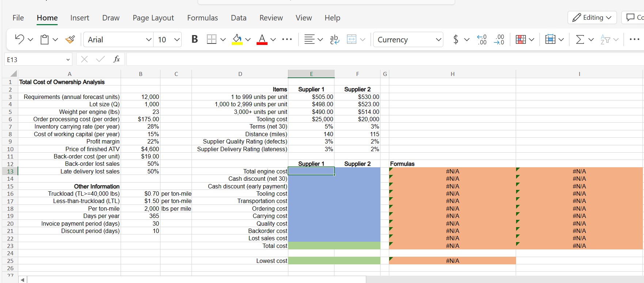Open Format as Table icon

click(x=550, y=39)
